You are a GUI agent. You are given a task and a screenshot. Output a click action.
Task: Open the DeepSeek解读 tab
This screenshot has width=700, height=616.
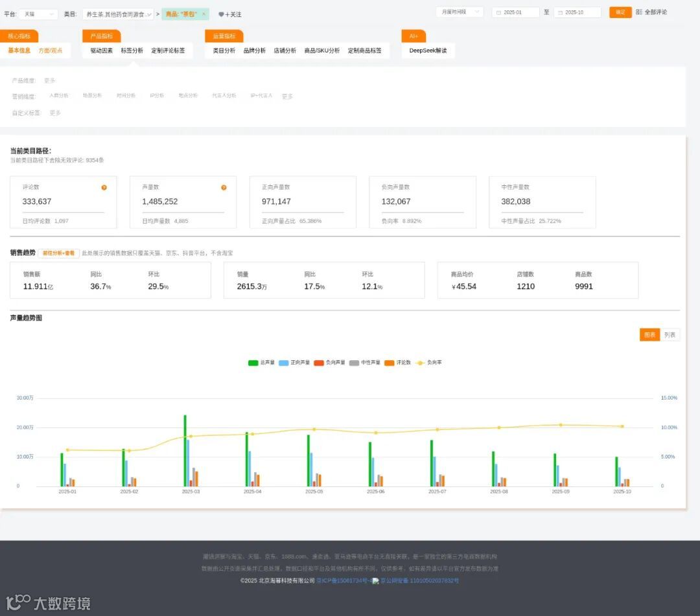428,51
